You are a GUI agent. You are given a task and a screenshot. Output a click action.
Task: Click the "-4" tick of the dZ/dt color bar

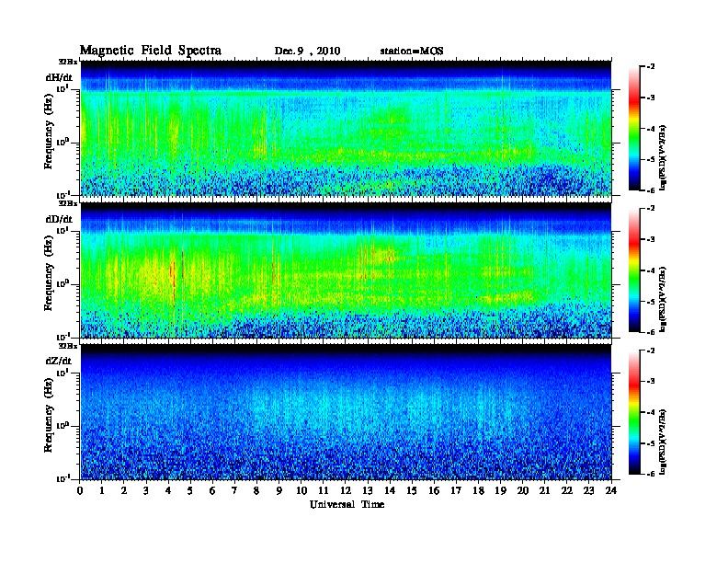tap(651, 412)
